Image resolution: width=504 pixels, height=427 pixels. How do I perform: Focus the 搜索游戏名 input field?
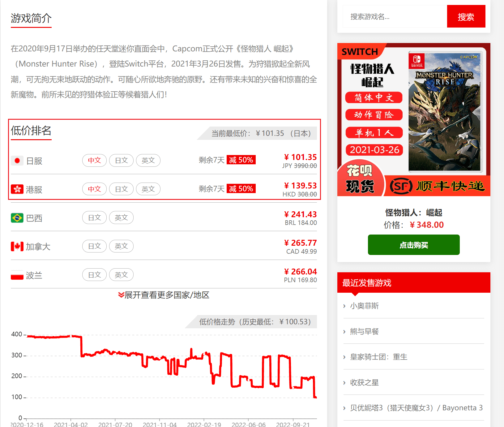pyautogui.click(x=395, y=16)
